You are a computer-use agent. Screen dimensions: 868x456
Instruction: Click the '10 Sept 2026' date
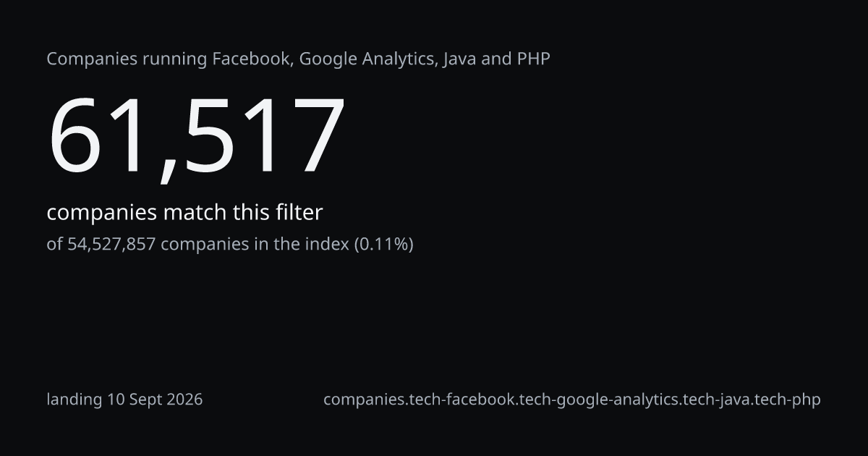156,400
